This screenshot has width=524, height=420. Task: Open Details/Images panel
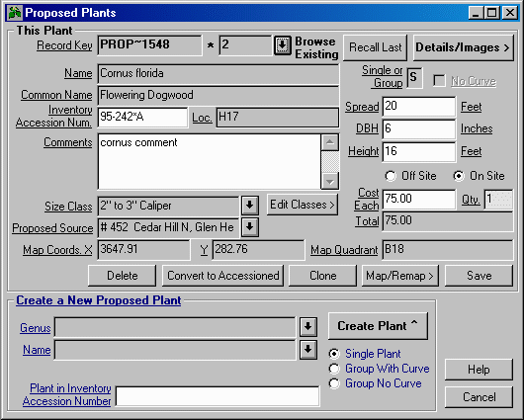[x=463, y=47]
